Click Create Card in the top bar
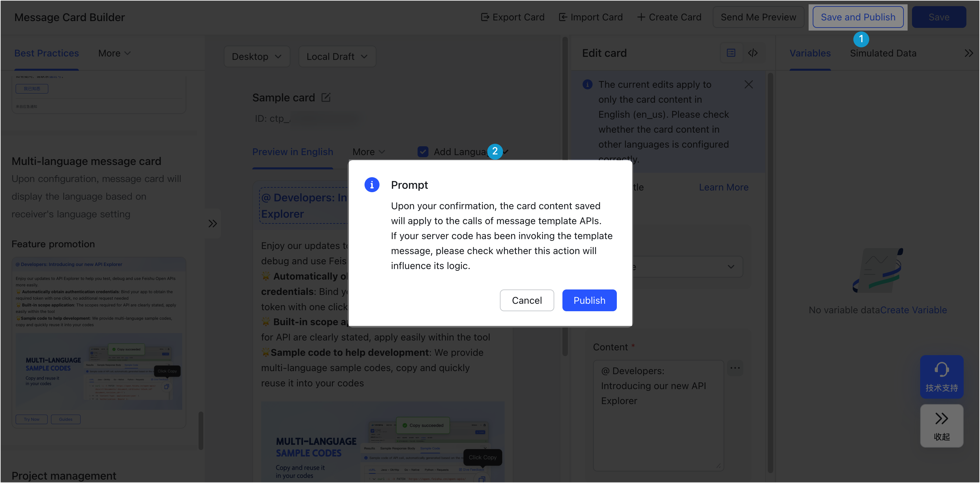This screenshot has height=483, width=980. point(669,17)
